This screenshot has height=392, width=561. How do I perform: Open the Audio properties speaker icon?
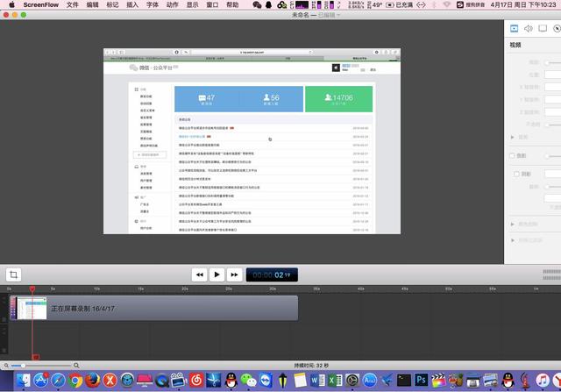click(529, 29)
